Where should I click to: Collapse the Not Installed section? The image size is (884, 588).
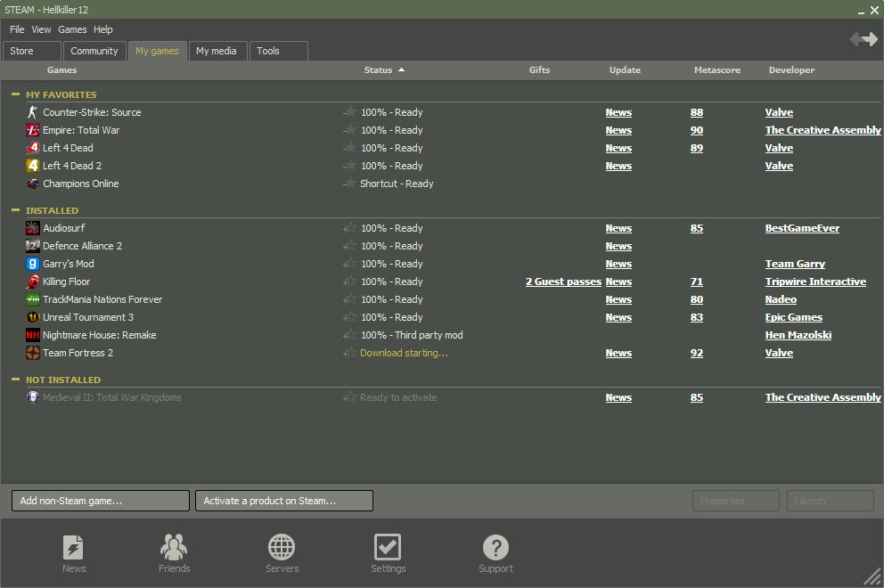point(15,380)
